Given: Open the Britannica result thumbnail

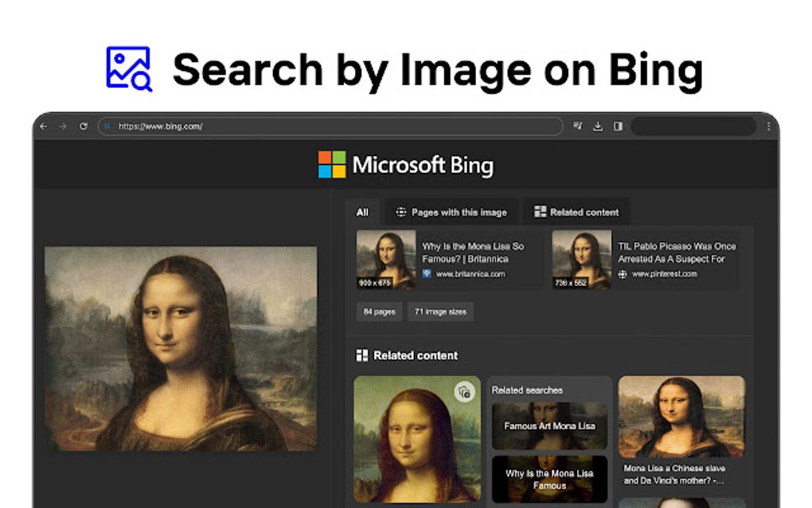Looking at the screenshot, I should click(x=386, y=260).
